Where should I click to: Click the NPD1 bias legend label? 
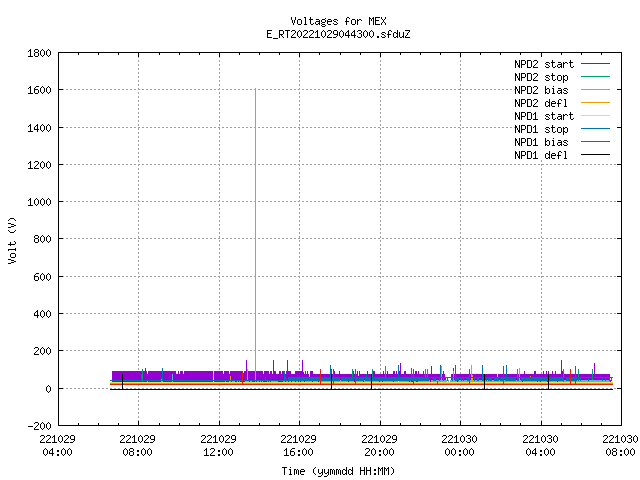541,142
